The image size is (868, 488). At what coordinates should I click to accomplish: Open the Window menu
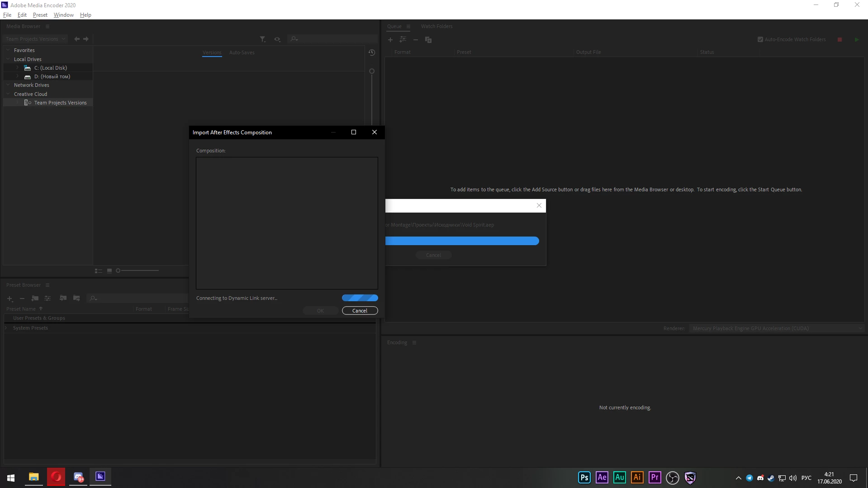(64, 15)
